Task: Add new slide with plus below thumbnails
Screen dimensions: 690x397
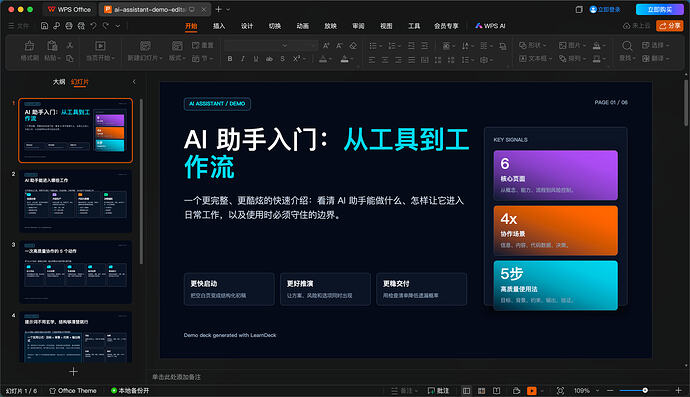Action: coord(73,372)
